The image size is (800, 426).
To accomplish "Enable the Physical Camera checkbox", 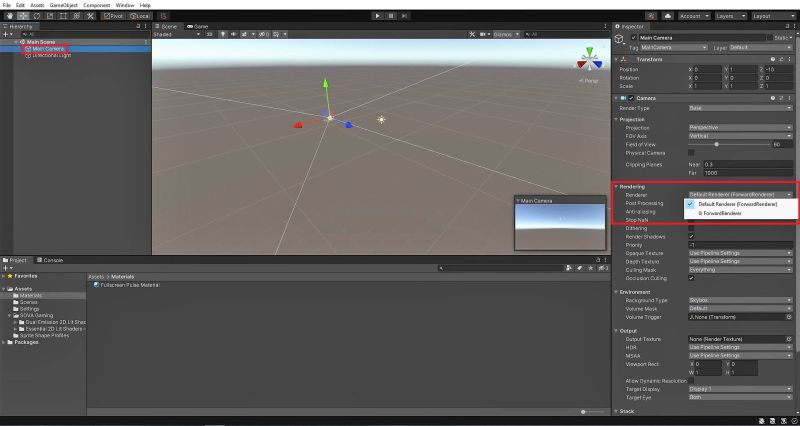I will [x=691, y=153].
